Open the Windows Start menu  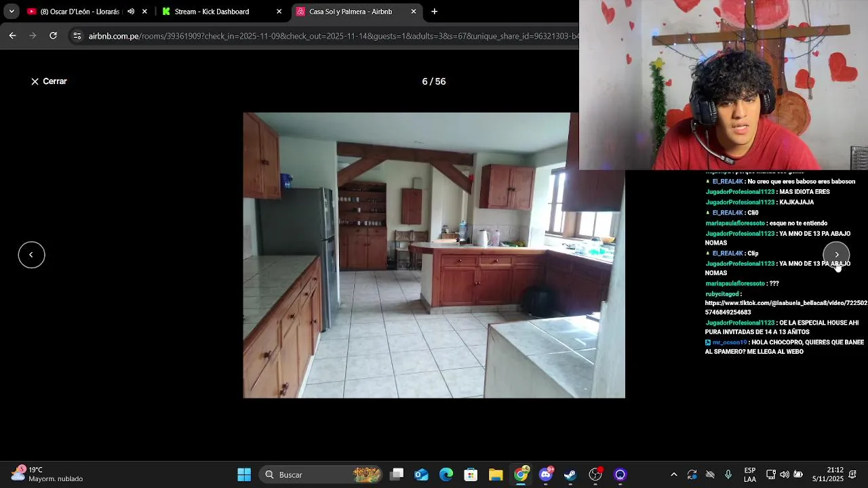pyautogui.click(x=244, y=474)
